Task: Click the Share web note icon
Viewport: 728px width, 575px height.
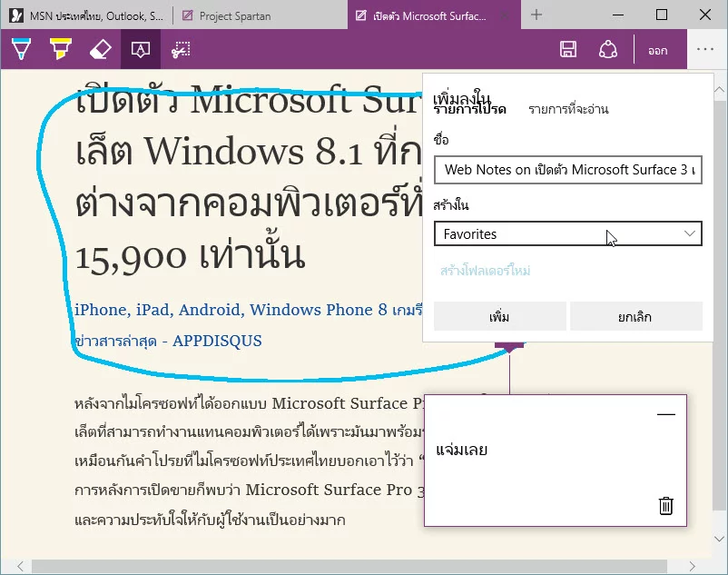Action: tap(609, 50)
